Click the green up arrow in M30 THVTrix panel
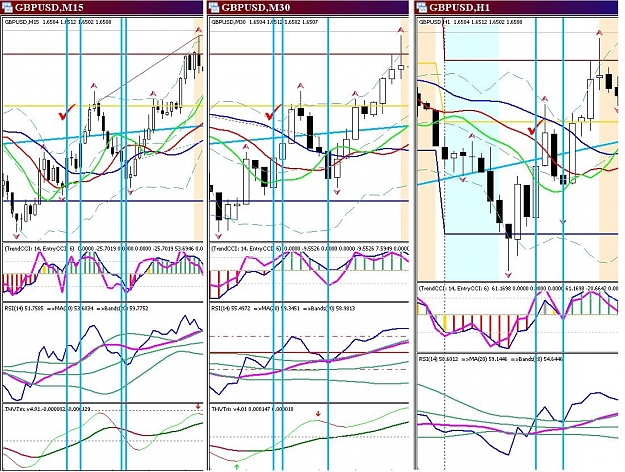Viewport: 625px width, 472px height. (x=237, y=466)
